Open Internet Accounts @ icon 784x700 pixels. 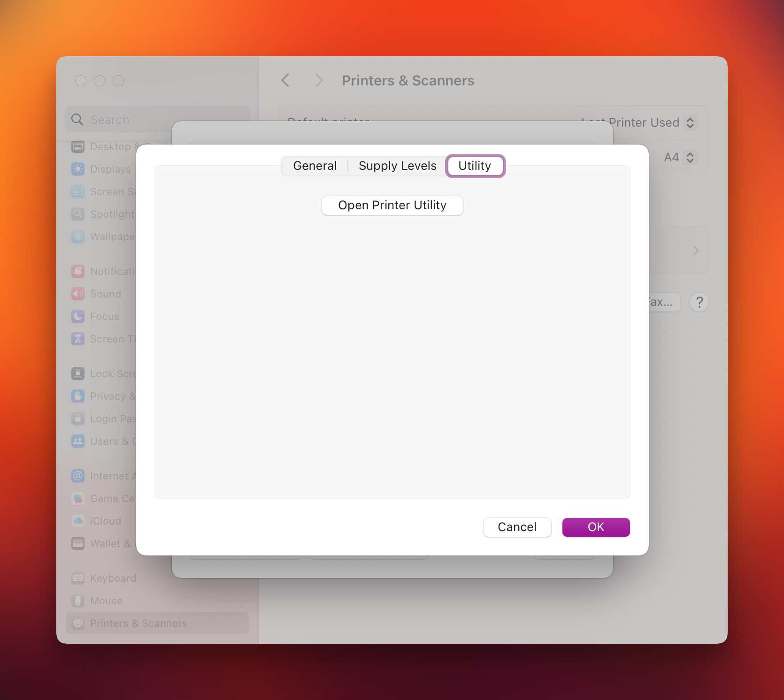[78, 476]
